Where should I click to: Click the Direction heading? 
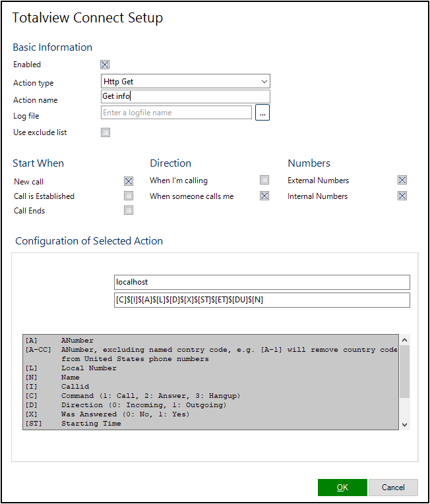tap(171, 163)
